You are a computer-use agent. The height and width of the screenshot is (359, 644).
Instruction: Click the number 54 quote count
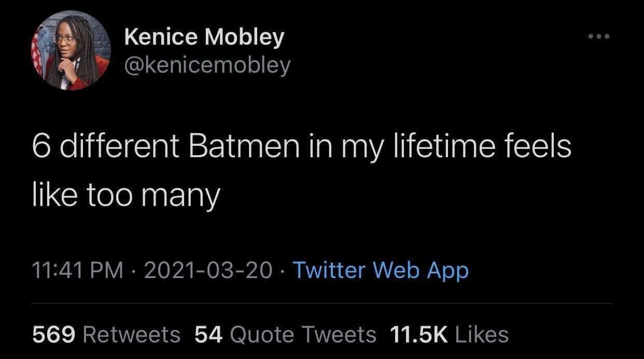(208, 335)
